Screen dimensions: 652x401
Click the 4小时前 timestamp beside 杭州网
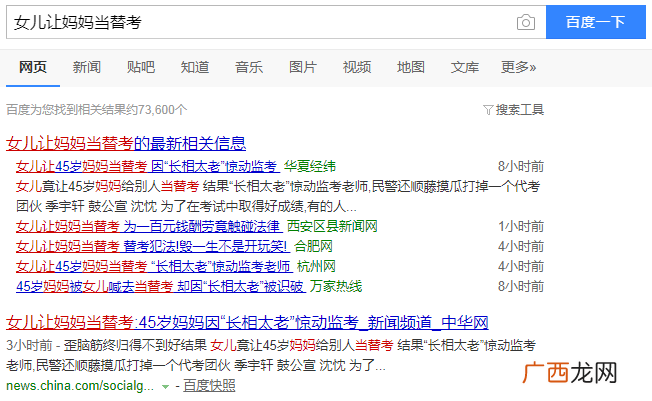click(x=521, y=266)
